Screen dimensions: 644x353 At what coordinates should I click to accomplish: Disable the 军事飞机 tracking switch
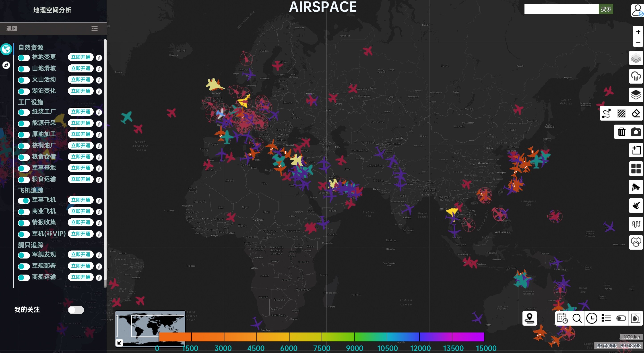click(24, 200)
